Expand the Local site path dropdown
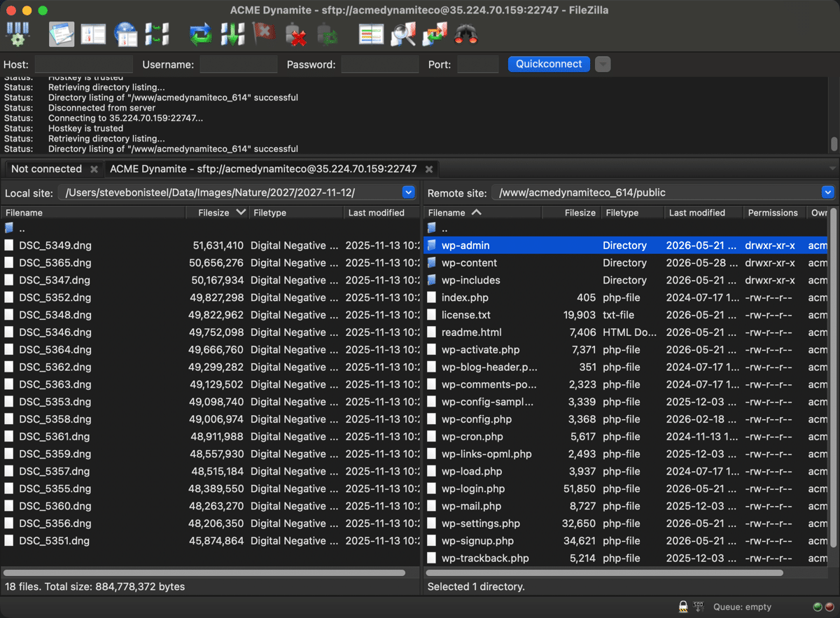Screen dimensions: 840x618 [409, 192]
